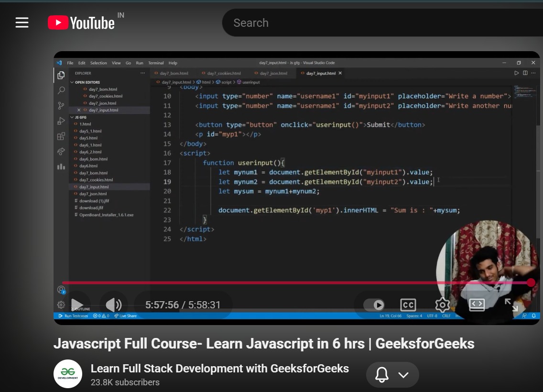Open VS Code Source Control icon
543x392 pixels.
tap(61, 106)
